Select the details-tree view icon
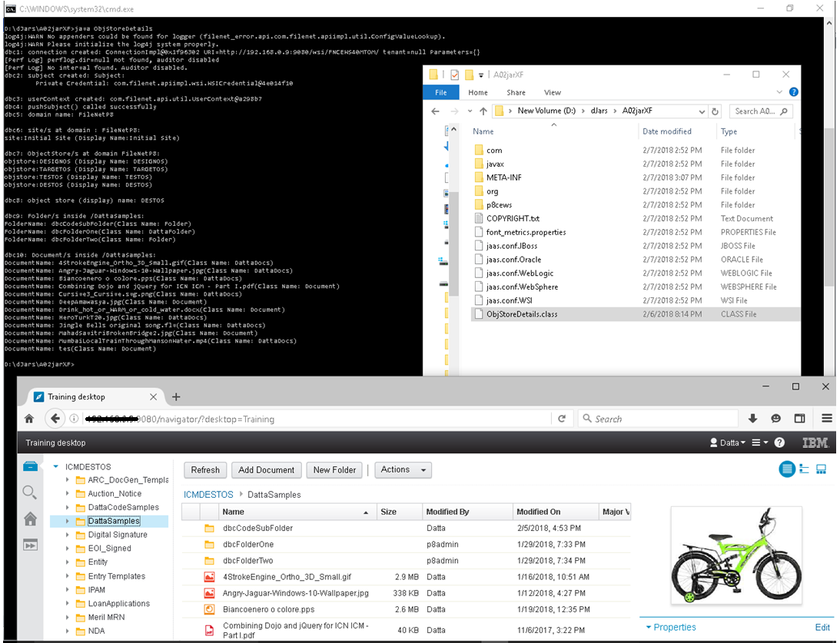 pyautogui.click(x=803, y=469)
